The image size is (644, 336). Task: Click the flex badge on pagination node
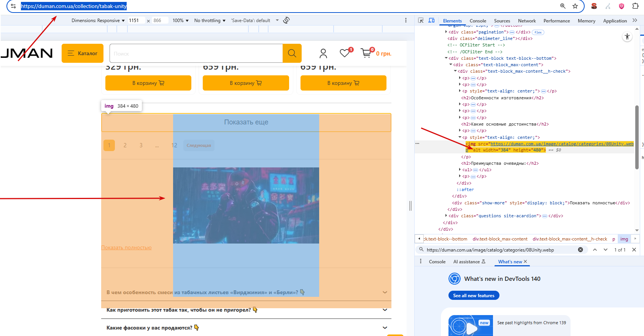538,32
